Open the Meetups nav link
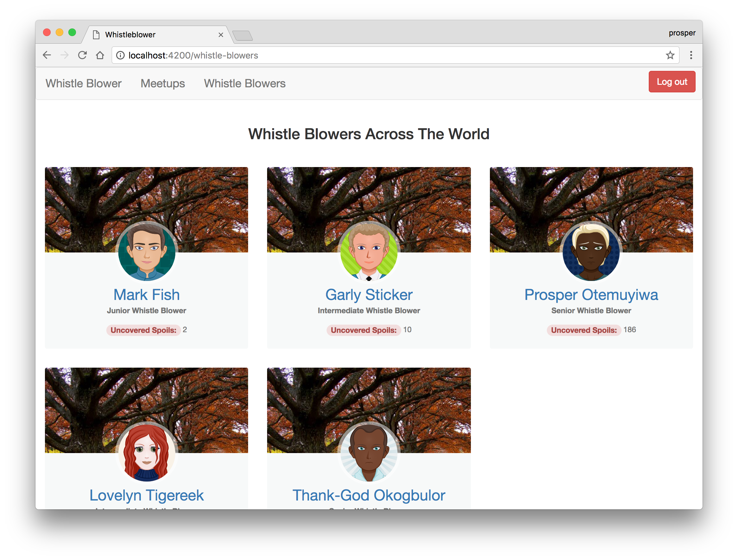 pos(162,84)
